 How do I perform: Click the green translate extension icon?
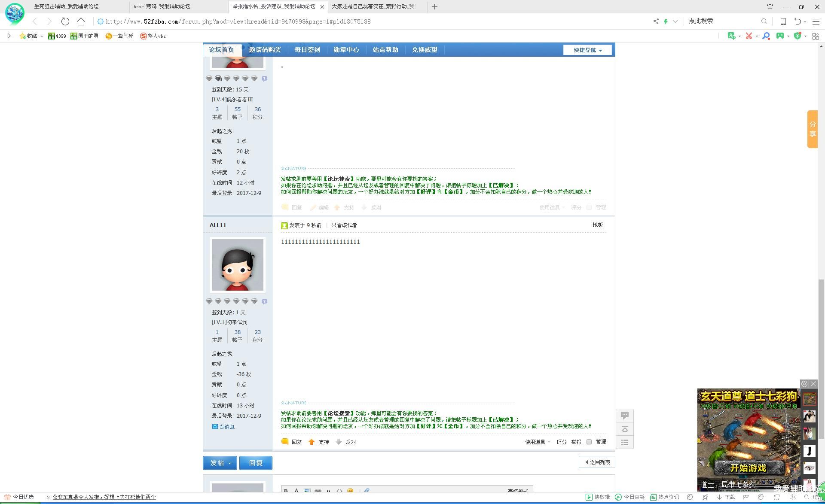[731, 36]
